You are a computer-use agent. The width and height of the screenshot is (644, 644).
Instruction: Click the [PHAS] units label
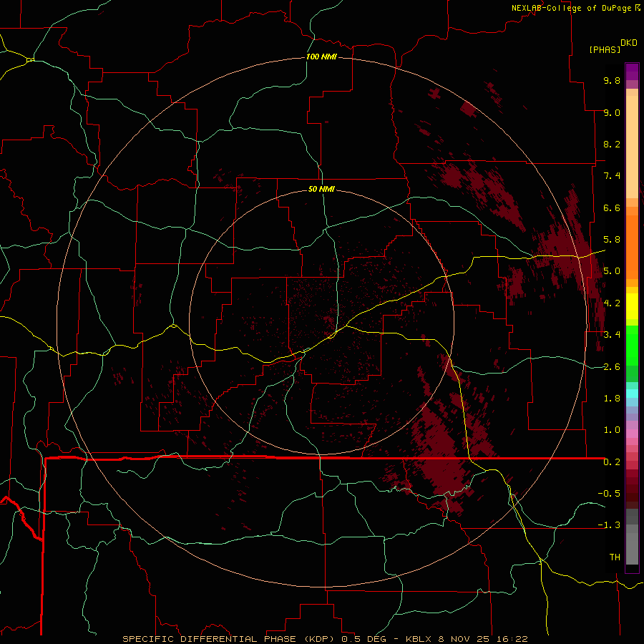tap(605, 49)
